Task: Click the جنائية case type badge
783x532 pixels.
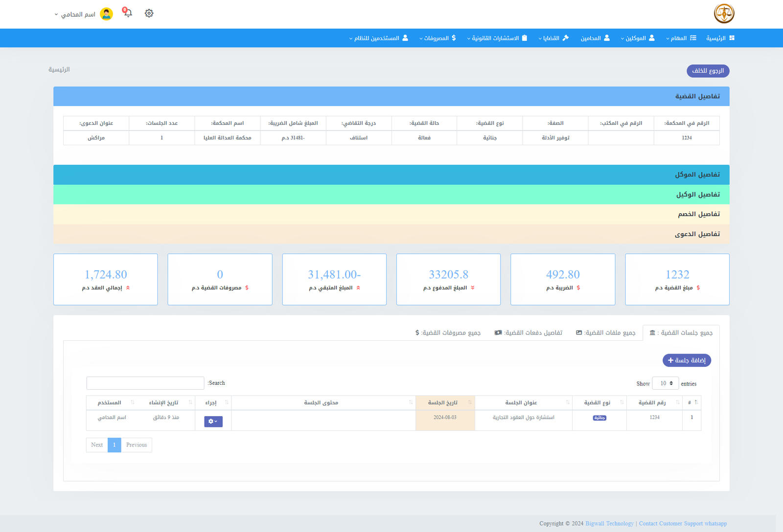Action: pos(599,418)
